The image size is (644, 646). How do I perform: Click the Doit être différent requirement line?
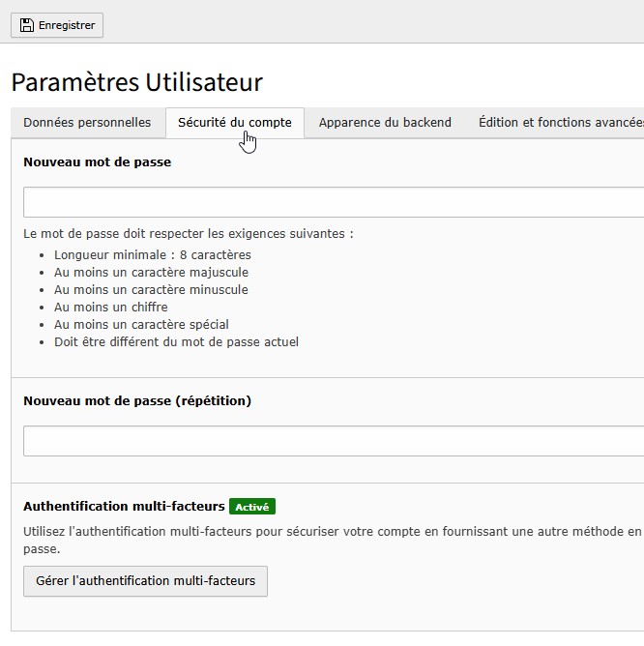176,342
